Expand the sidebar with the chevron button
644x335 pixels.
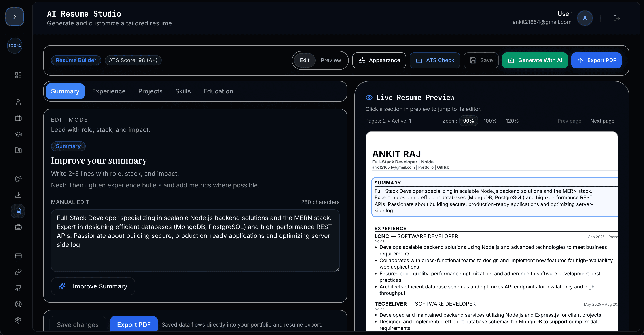pos(15,17)
